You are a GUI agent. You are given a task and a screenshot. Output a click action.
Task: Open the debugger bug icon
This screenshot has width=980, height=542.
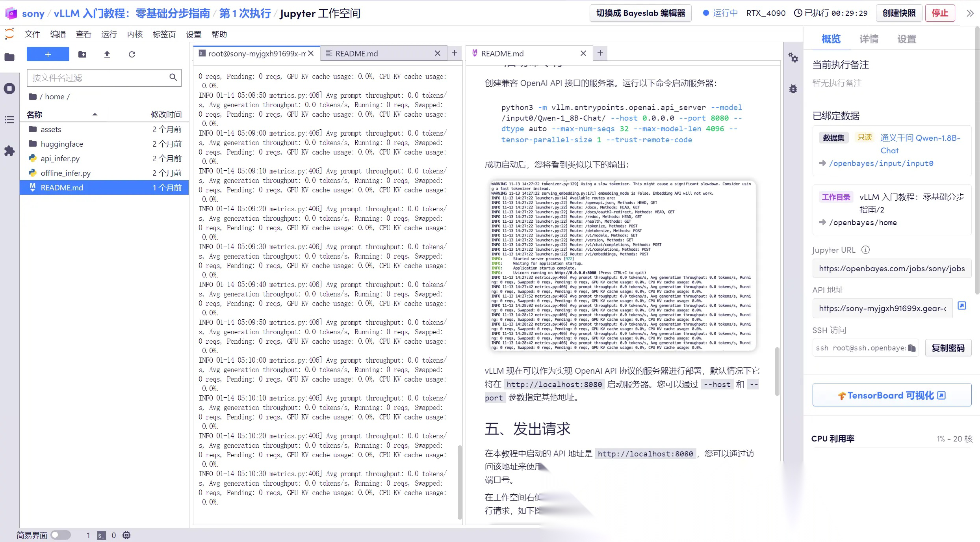coord(793,89)
